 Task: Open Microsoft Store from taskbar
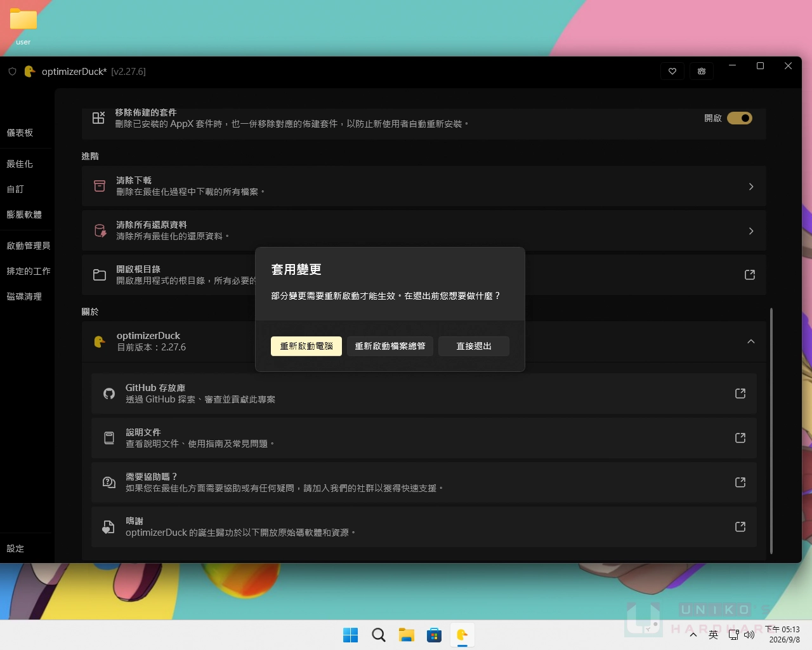pos(434,635)
